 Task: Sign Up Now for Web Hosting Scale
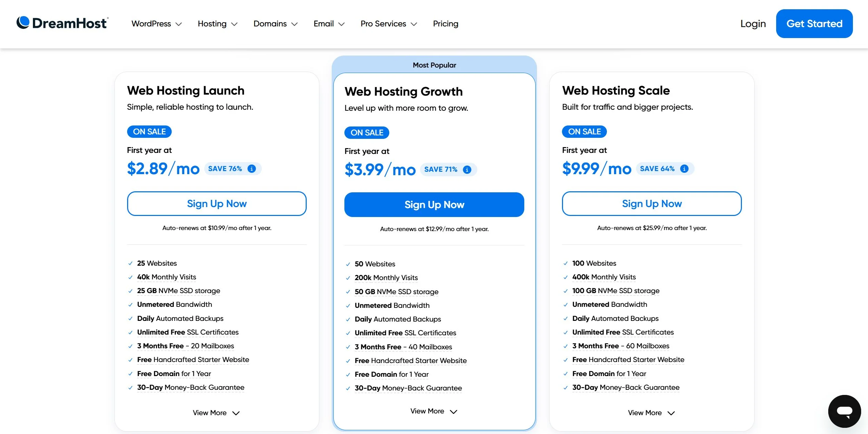[651, 203]
